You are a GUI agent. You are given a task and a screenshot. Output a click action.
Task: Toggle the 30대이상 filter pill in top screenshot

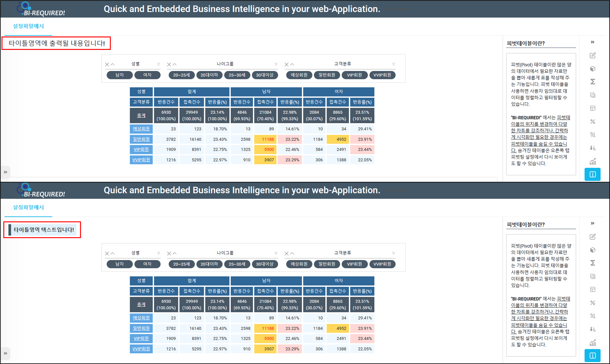pos(265,75)
